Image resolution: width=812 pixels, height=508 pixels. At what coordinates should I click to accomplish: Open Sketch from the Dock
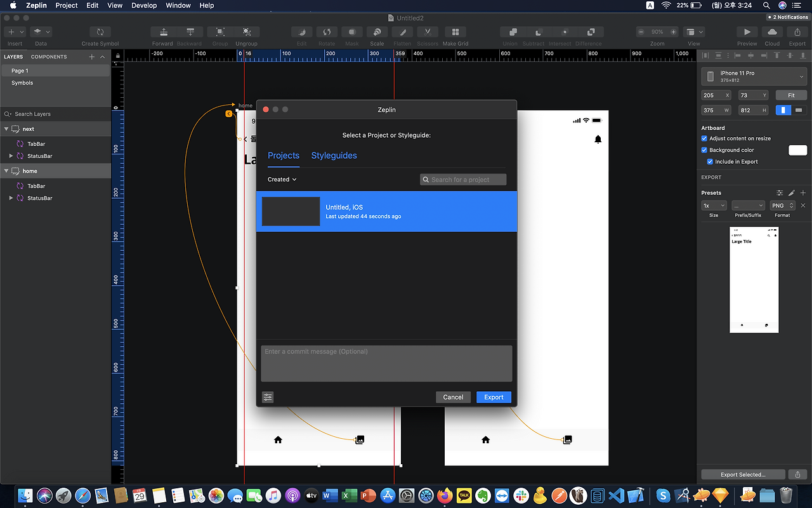[721, 495]
